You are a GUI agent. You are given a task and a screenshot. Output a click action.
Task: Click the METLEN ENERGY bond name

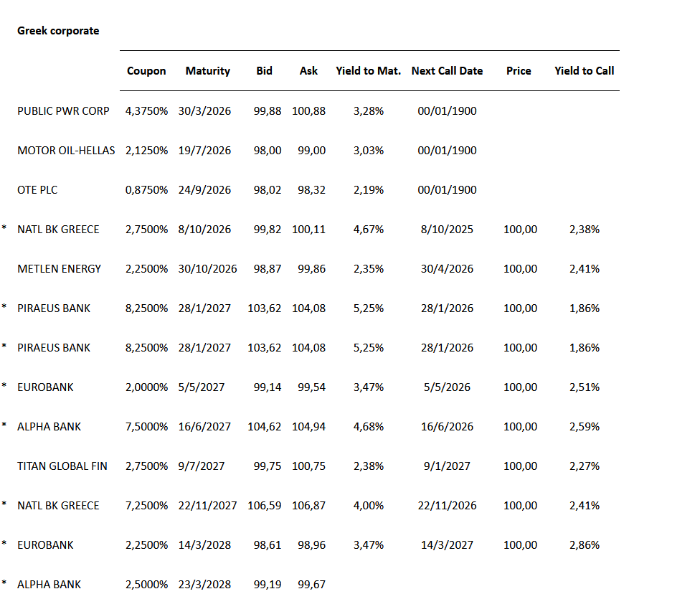[x=60, y=269]
